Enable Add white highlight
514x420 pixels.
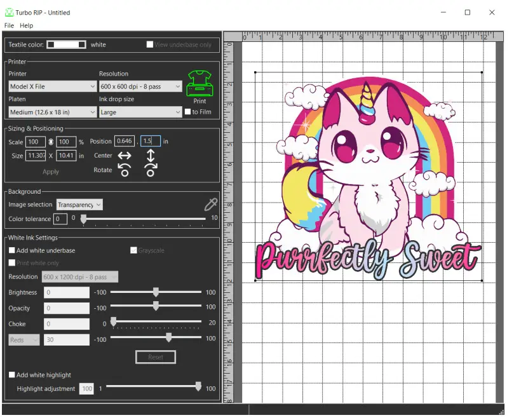tap(12, 374)
